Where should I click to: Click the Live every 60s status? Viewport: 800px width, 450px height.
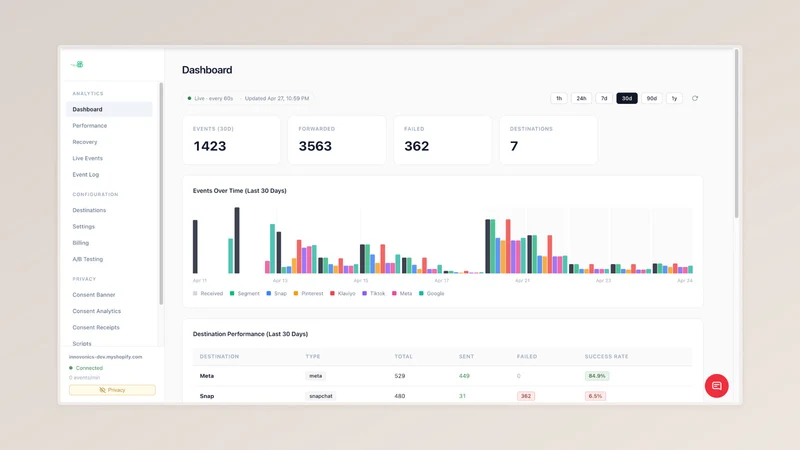click(x=210, y=98)
